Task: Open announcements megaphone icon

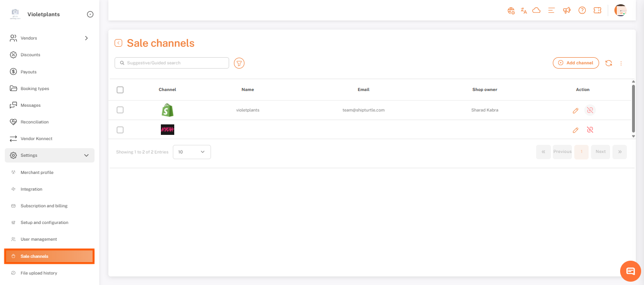Action: 567,10
